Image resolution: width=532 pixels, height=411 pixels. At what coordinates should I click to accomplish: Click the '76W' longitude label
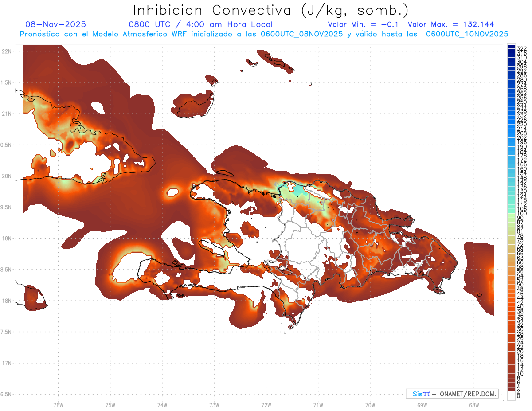tap(58, 405)
